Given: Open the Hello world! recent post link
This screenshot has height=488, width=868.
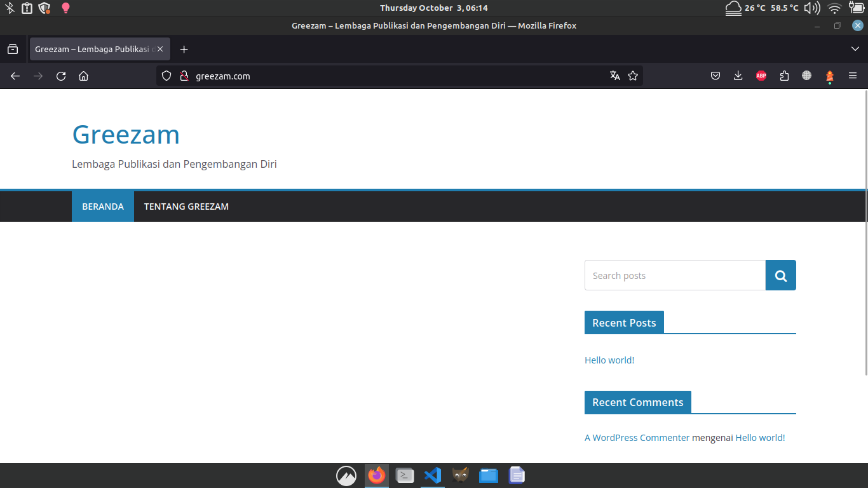Looking at the screenshot, I should pos(609,360).
